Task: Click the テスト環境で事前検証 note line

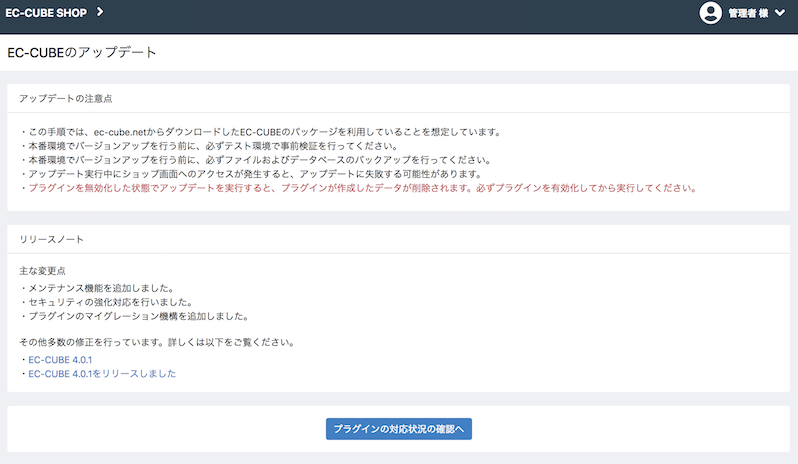Action: 210,146
